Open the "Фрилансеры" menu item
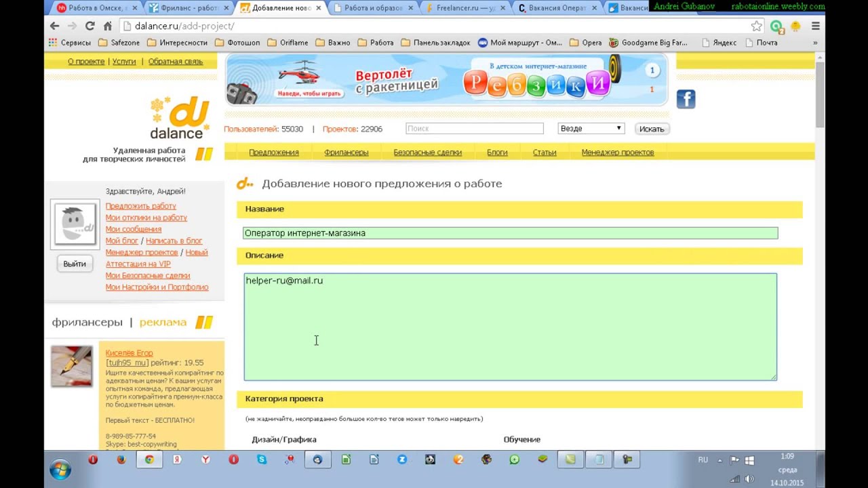Image resolution: width=868 pixels, height=488 pixels. tap(346, 152)
